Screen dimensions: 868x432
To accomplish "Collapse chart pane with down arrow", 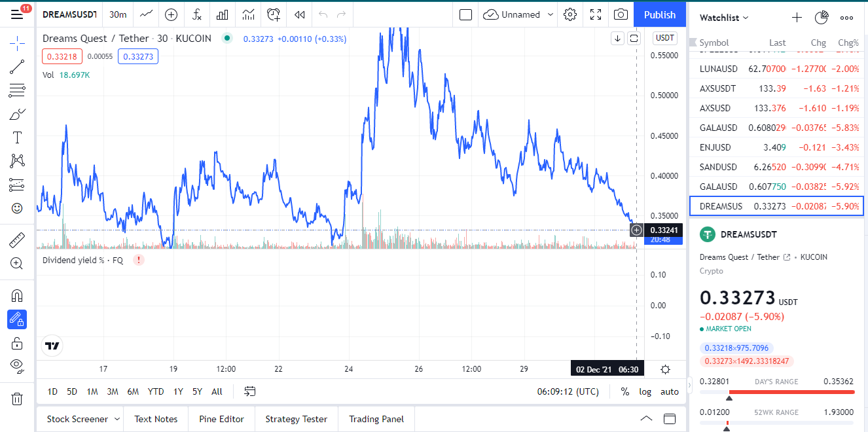I will tap(617, 39).
